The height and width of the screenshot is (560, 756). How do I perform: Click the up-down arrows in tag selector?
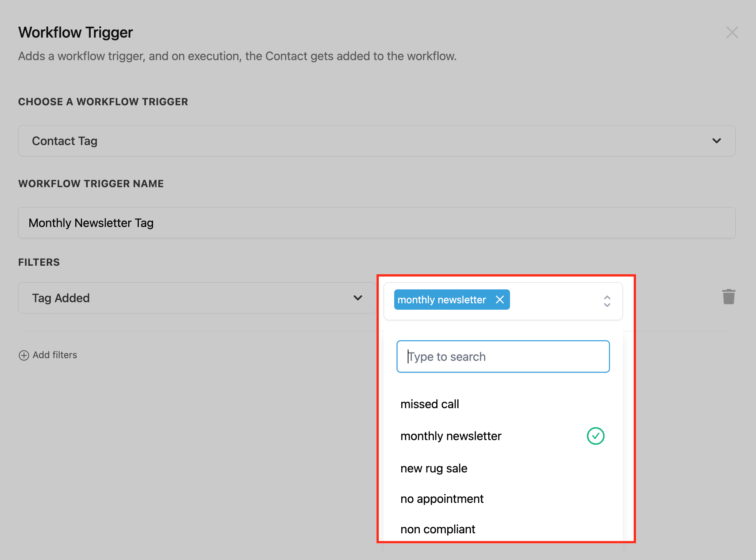click(607, 301)
